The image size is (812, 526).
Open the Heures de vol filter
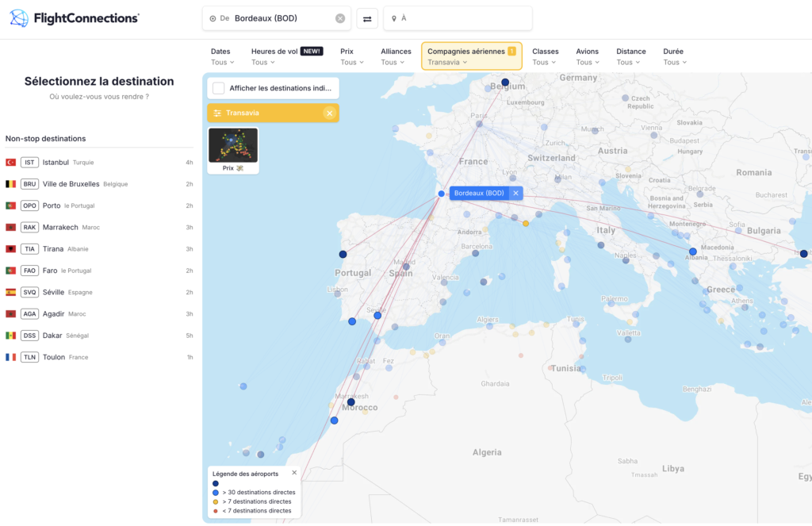(x=287, y=56)
